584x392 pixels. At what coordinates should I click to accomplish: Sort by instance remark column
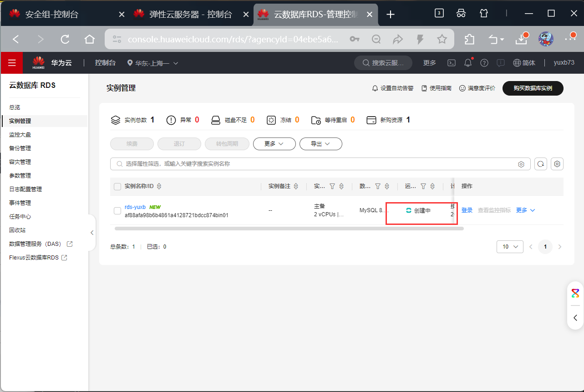[x=296, y=186]
